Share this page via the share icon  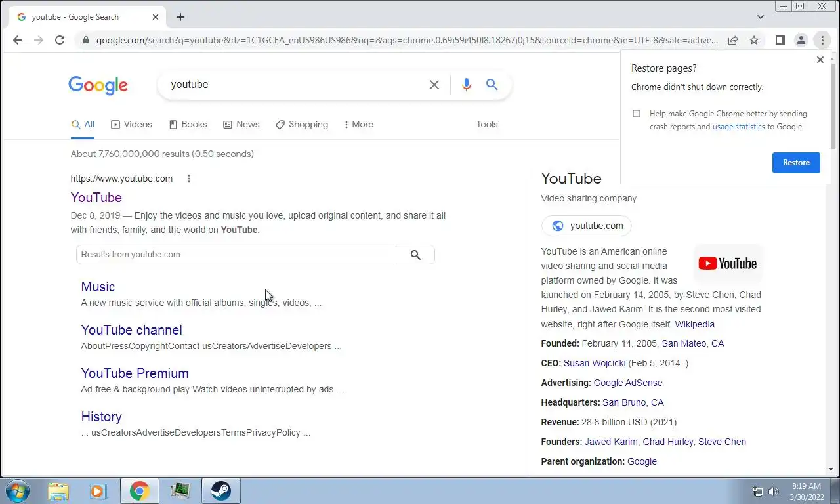(x=733, y=40)
